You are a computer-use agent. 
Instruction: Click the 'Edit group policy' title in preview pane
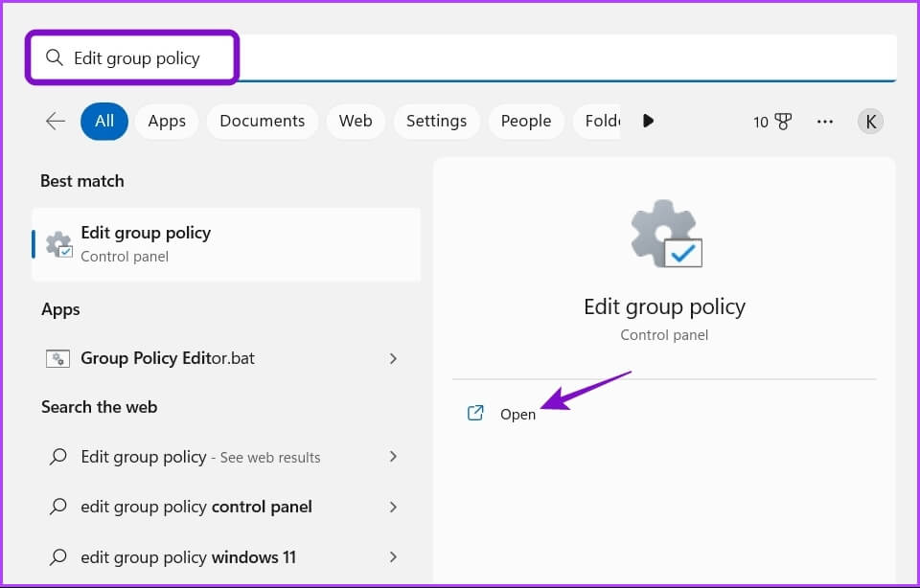[x=665, y=306]
